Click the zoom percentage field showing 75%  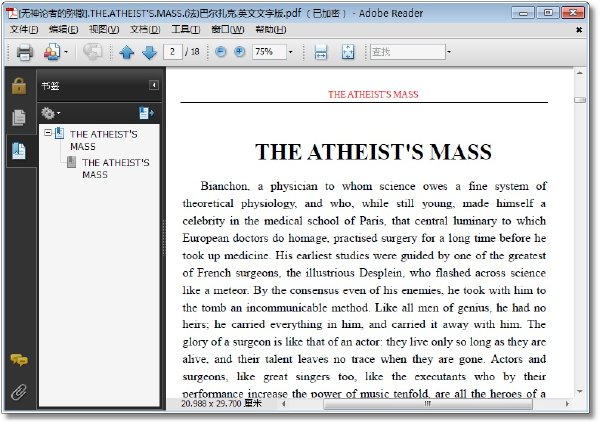click(x=269, y=52)
